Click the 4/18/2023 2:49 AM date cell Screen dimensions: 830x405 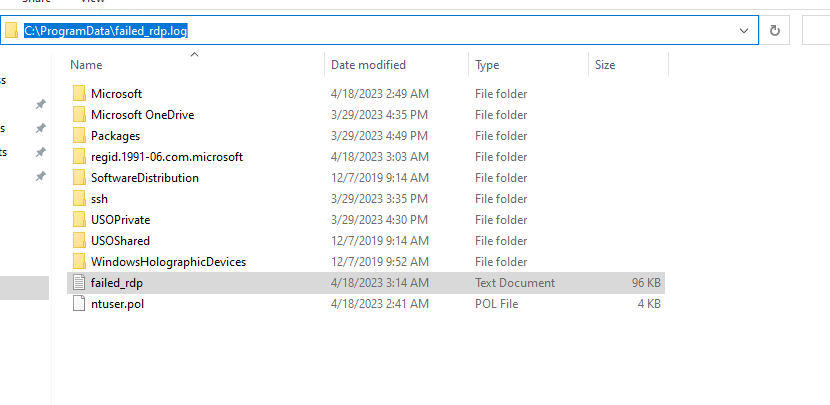(380, 94)
